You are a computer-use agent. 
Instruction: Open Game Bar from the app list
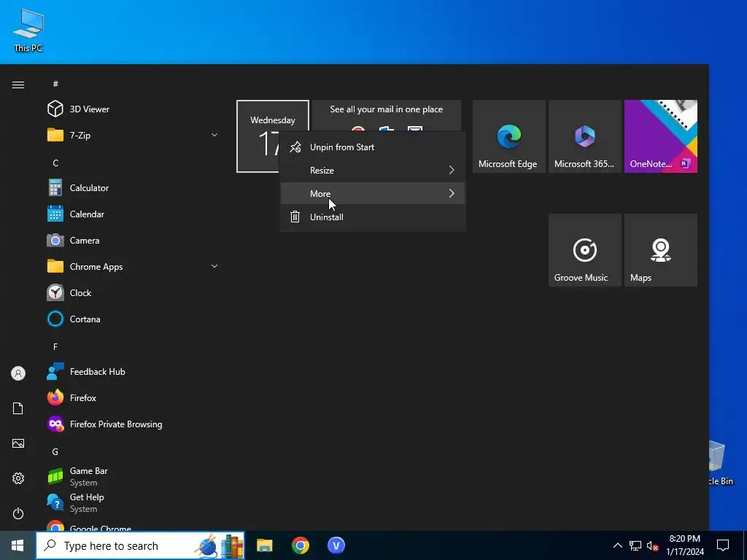coord(133,476)
